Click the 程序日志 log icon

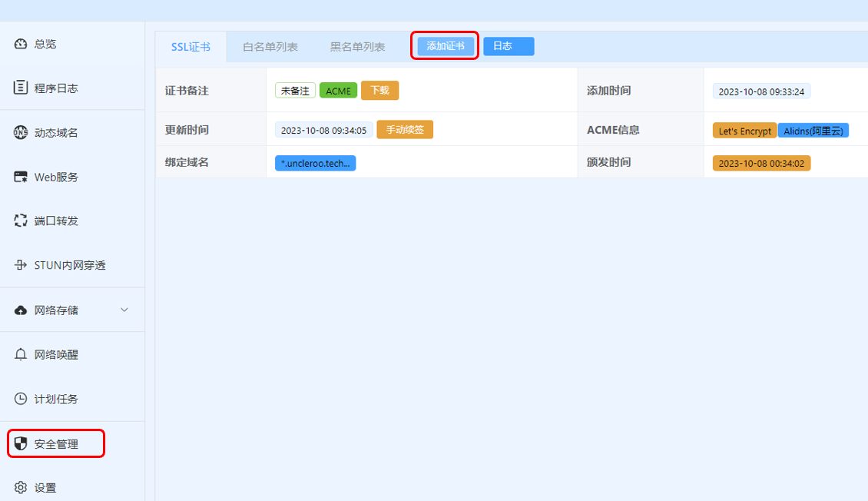click(x=21, y=88)
